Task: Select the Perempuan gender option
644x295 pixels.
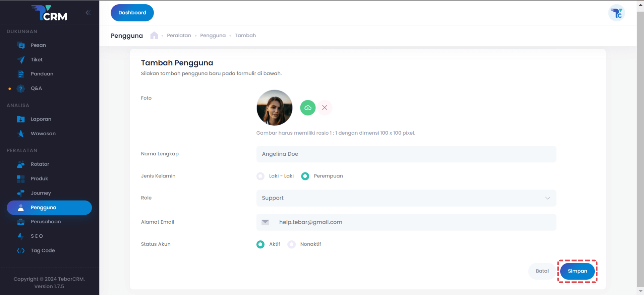Action: point(305,176)
